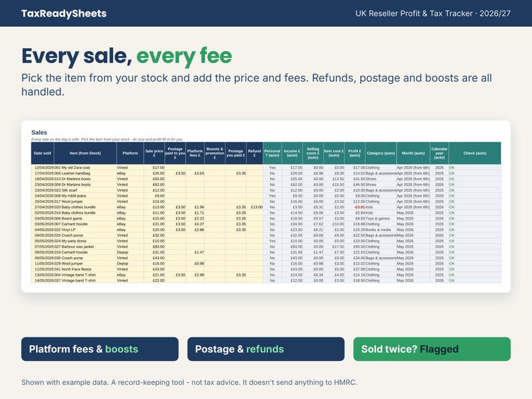Select the 'Refund £' column header
532x399 pixels.
255,153
